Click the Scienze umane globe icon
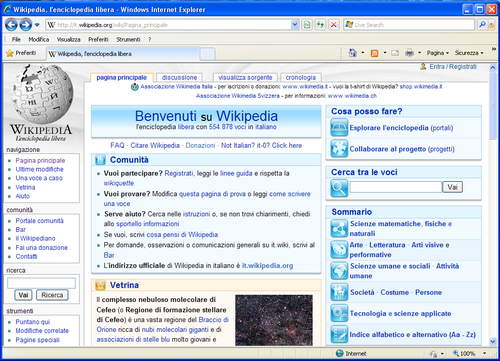Screen dimensions: 500x361 tap(339, 271)
